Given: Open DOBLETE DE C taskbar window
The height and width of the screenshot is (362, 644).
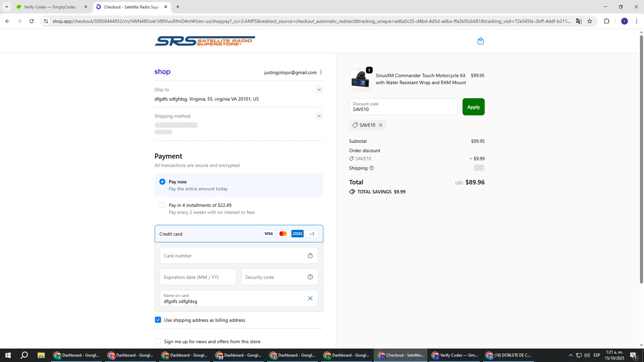Looking at the screenshot, I should [509, 355].
